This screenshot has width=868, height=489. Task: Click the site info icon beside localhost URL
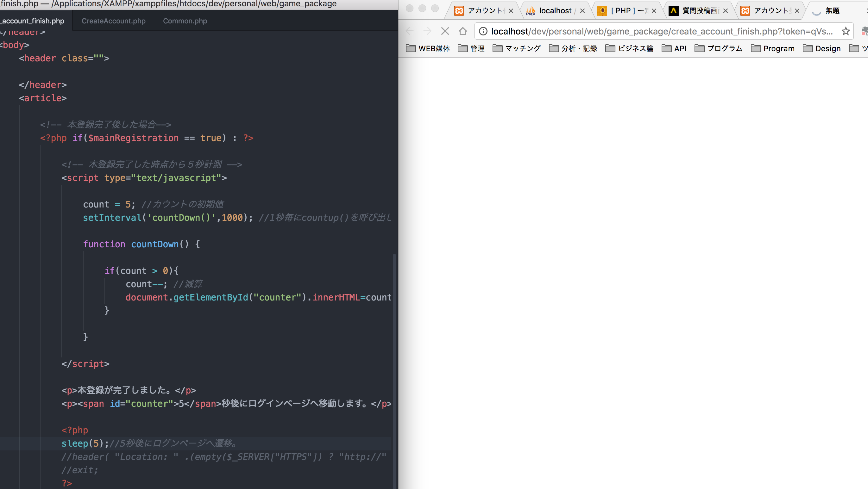tap(483, 31)
